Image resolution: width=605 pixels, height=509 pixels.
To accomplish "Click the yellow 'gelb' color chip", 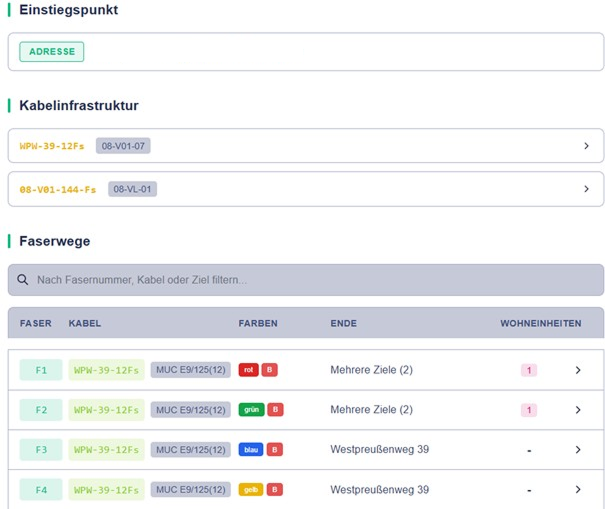I will click(251, 489).
